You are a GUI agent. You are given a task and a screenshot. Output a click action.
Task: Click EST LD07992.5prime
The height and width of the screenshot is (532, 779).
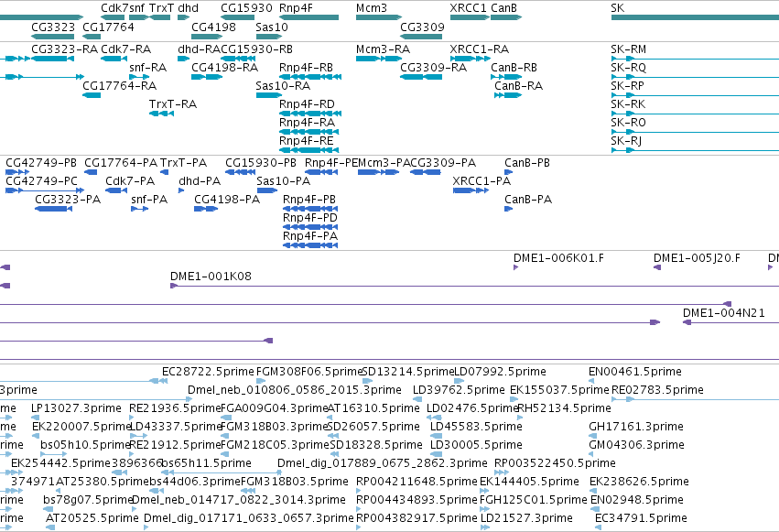point(459,382)
